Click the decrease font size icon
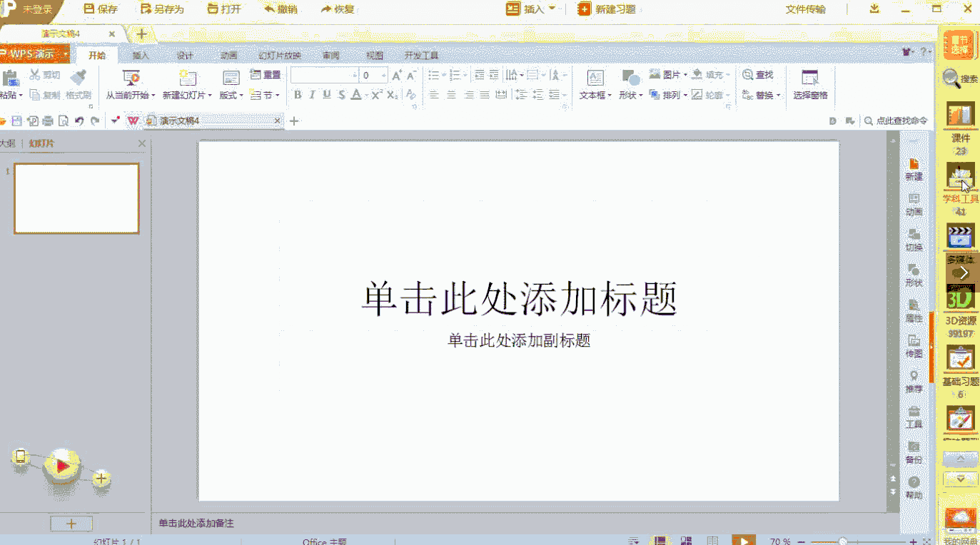 [411, 75]
